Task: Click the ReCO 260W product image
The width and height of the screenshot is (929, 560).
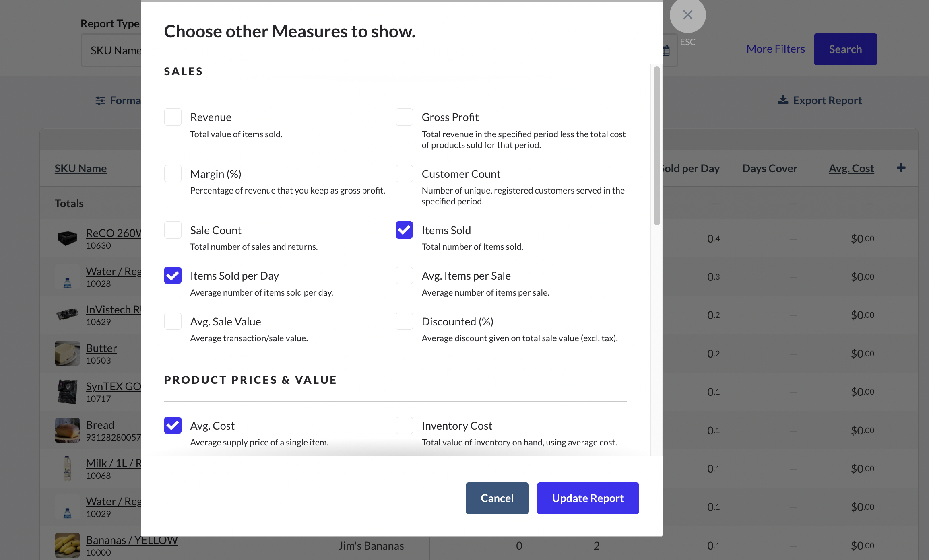Action: click(x=67, y=238)
